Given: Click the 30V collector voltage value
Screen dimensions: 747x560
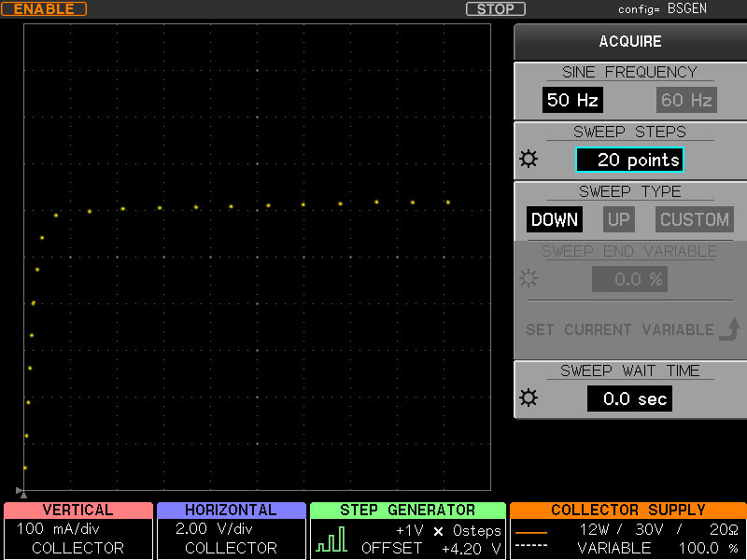Looking at the screenshot, I should click(649, 529).
